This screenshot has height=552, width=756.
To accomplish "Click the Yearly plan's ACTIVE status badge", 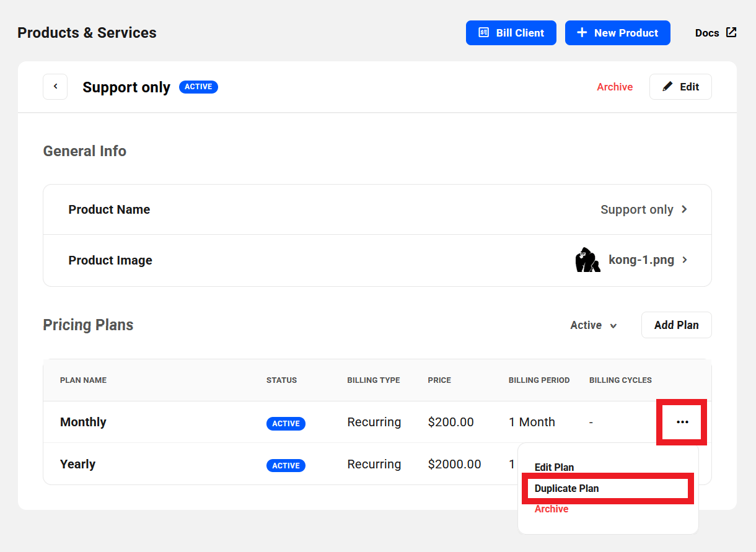I will pos(286,466).
